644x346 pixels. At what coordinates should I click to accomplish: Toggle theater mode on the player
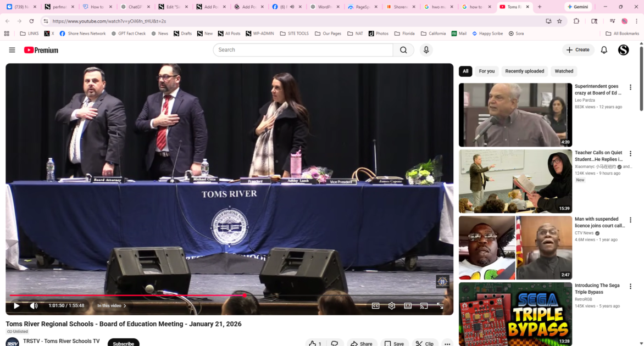point(408,306)
